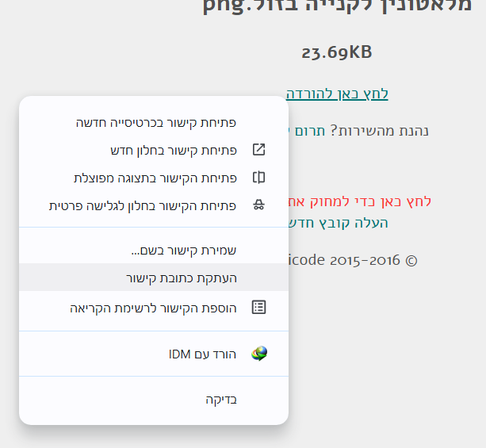Choose בדיקה inspect option

click(x=154, y=400)
